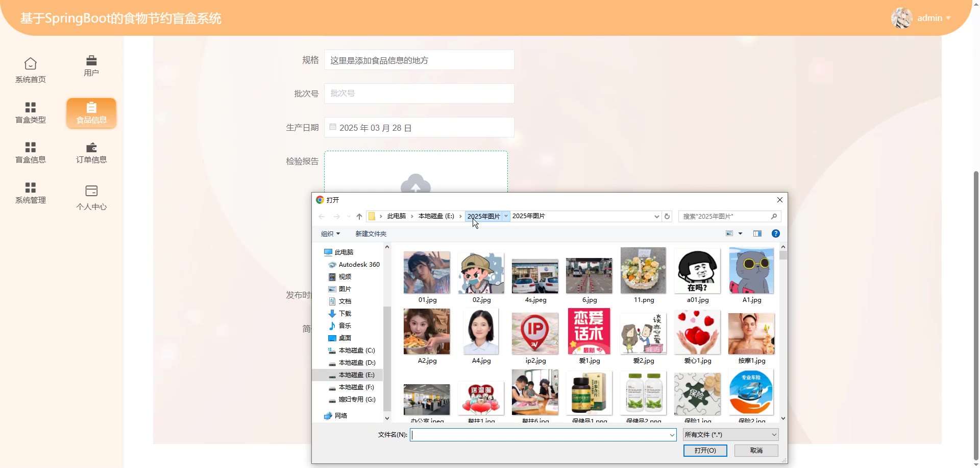The height and width of the screenshot is (468, 980).
Task: Click the 规格 input field
Action: (x=419, y=60)
